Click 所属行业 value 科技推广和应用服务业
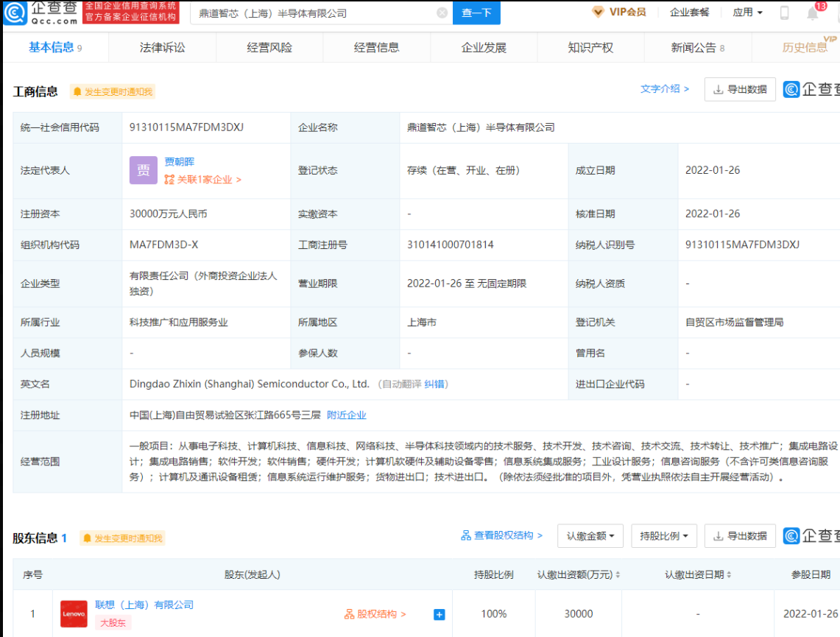This screenshot has width=840, height=637. [x=178, y=323]
